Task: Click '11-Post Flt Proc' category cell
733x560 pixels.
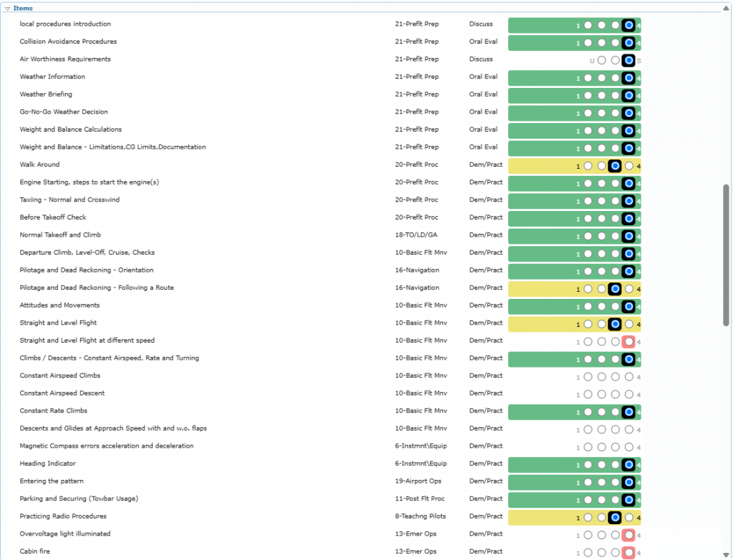Action: point(419,498)
